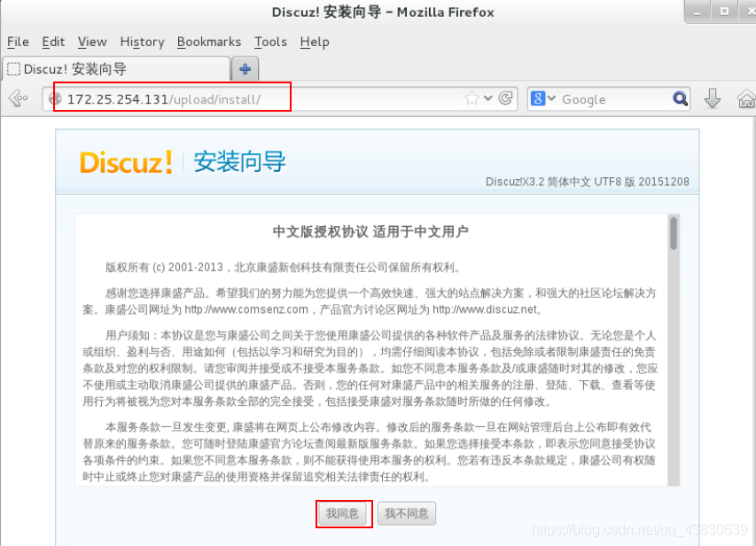Click the http://www.comsenz.com text

[x=246, y=309]
